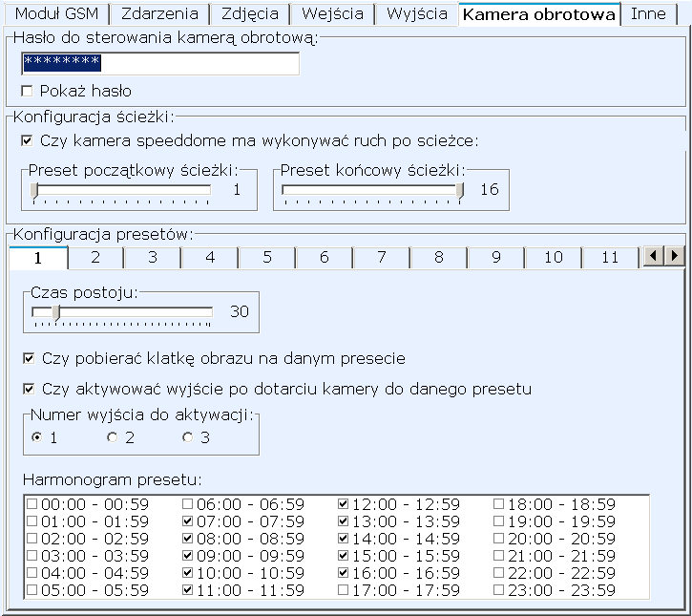692x616 pixels.
Task: Select preset tab 9
Action: coord(496,258)
